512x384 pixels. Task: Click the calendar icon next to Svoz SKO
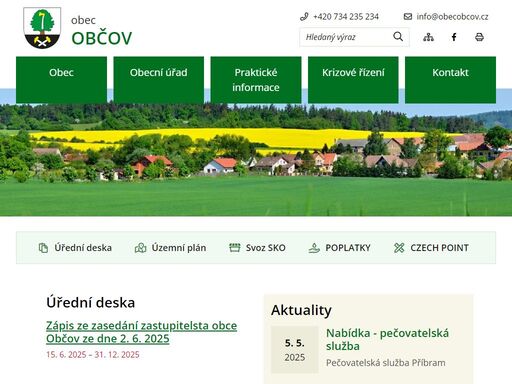pos(235,248)
